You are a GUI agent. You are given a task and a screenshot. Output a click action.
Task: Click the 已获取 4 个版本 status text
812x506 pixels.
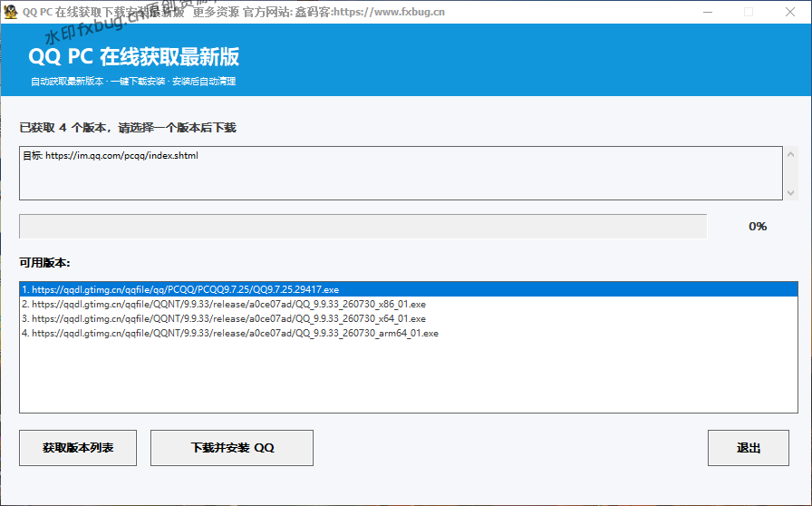tap(128, 128)
